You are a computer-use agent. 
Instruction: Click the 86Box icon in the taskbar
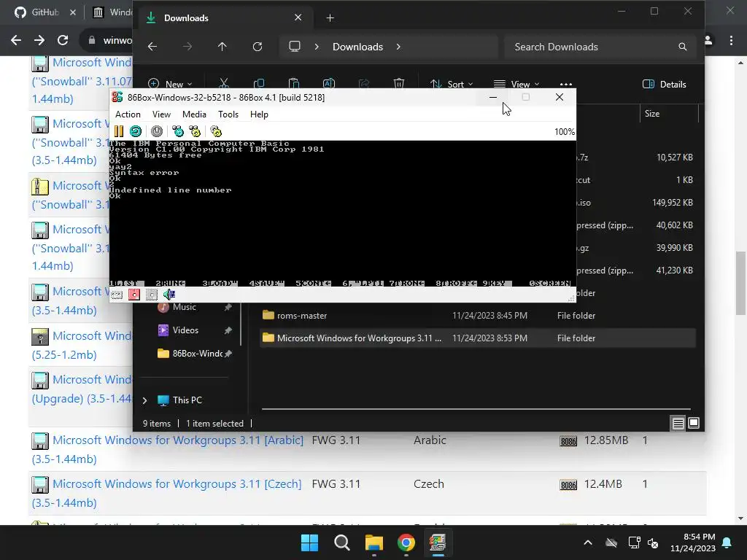point(438,542)
